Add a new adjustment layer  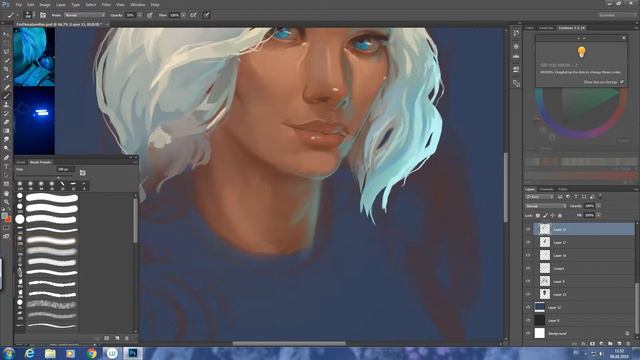pyautogui.click(x=601, y=344)
